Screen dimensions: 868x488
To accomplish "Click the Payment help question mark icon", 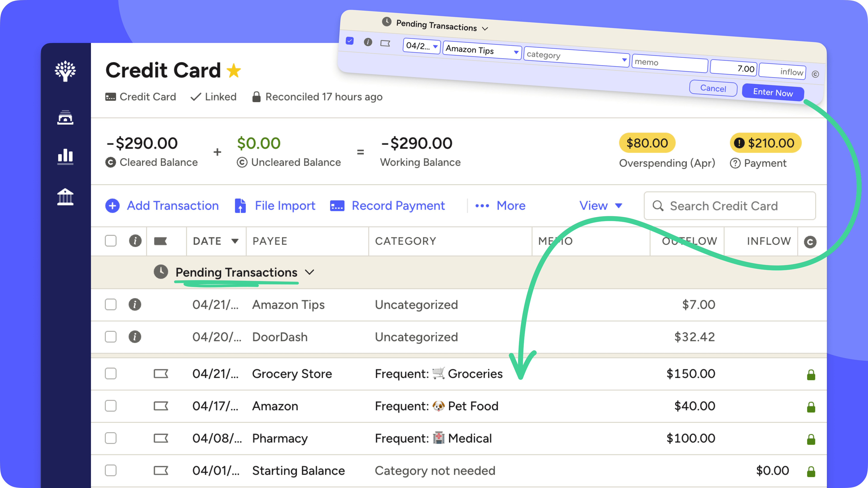I will pos(735,163).
